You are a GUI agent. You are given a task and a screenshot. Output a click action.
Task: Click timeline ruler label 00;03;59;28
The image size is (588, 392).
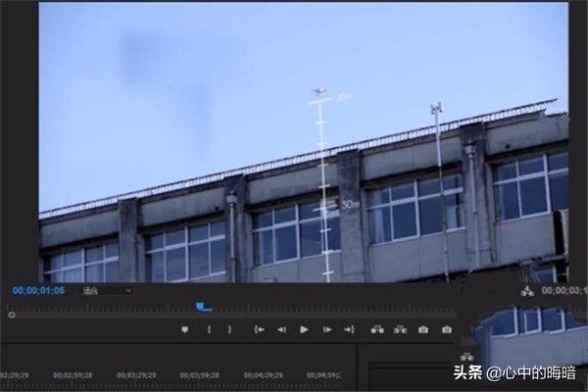[200, 375]
